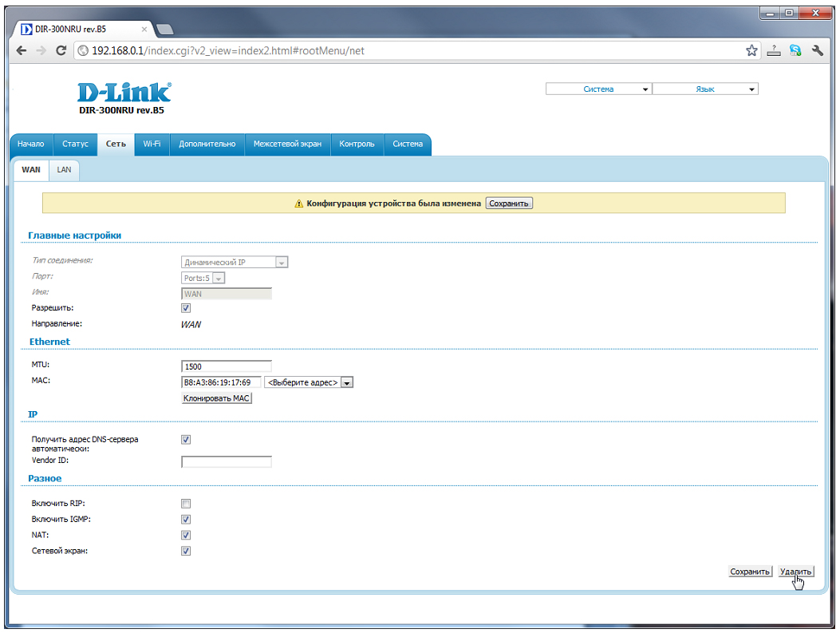
Task: Open the Wi-Fi tab
Action: pos(152,144)
